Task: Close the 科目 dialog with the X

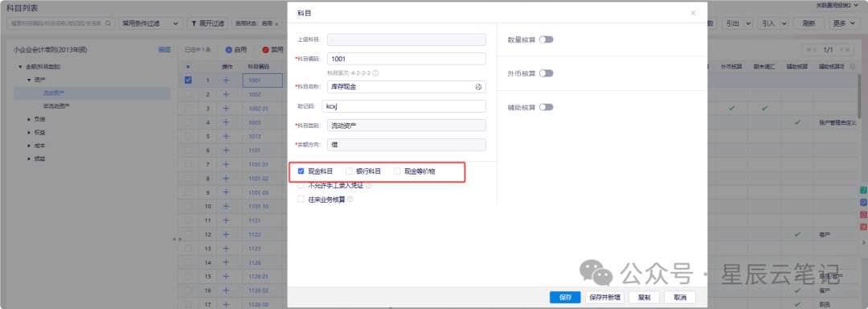Action: coord(693,13)
